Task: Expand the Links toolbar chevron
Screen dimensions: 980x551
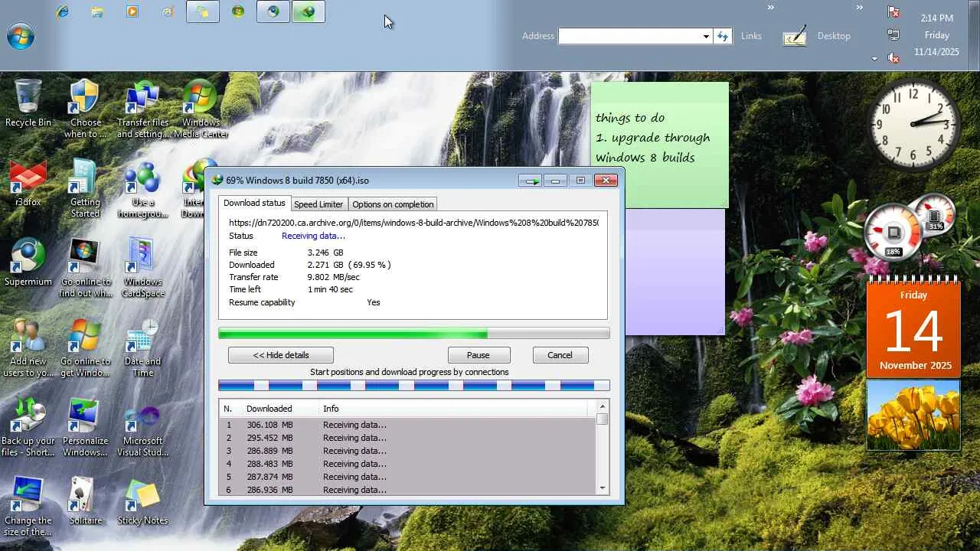Action: (x=771, y=8)
